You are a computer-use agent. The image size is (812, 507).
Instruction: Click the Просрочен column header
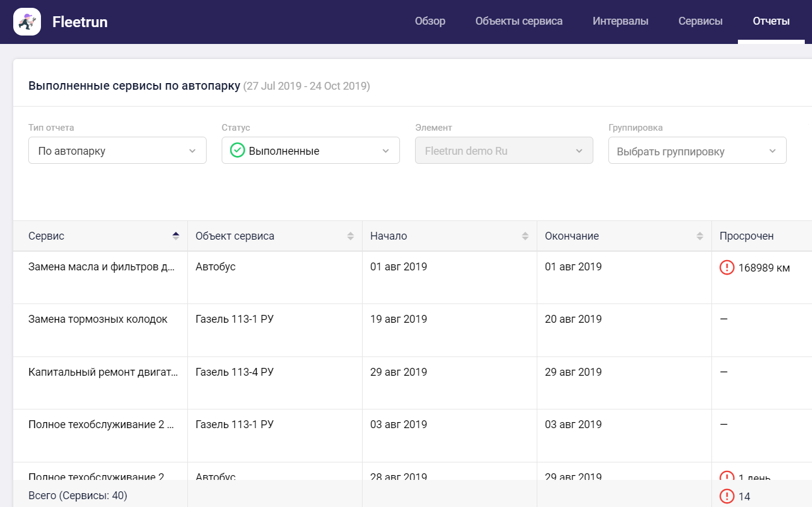747,236
